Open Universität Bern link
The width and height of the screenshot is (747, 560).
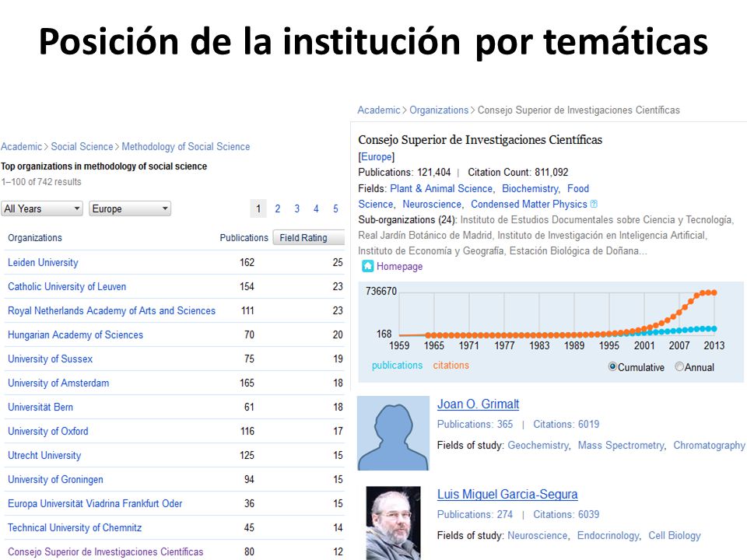click(40, 407)
